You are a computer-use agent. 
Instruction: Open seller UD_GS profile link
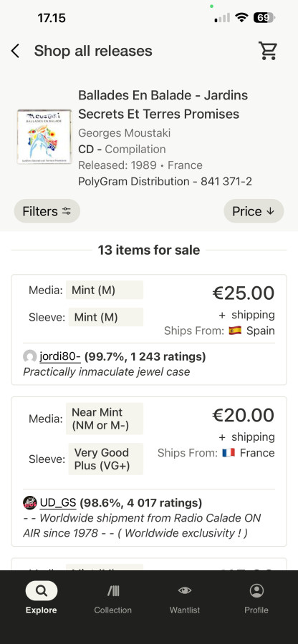[x=58, y=502]
